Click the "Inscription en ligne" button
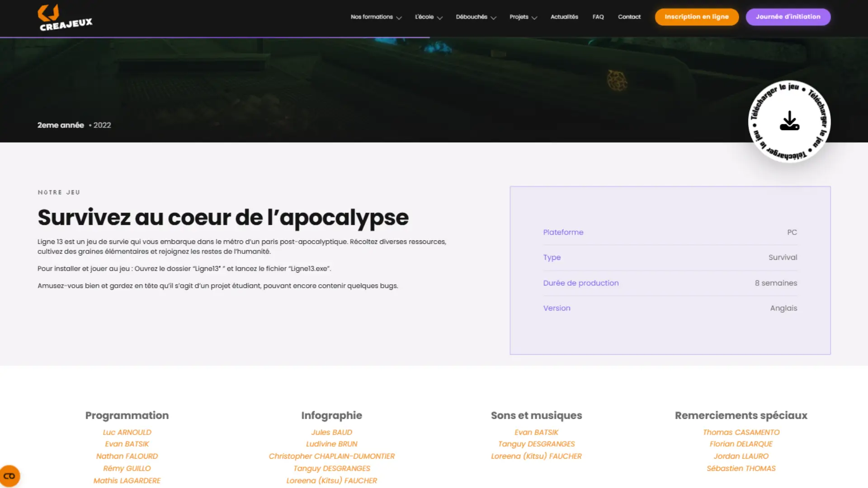The width and height of the screenshot is (868, 488). click(696, 17)
